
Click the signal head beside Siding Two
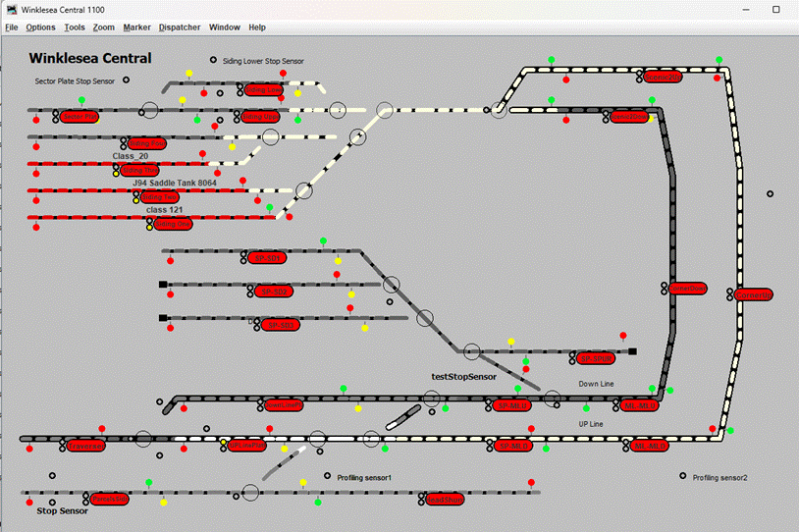[136, 197]
